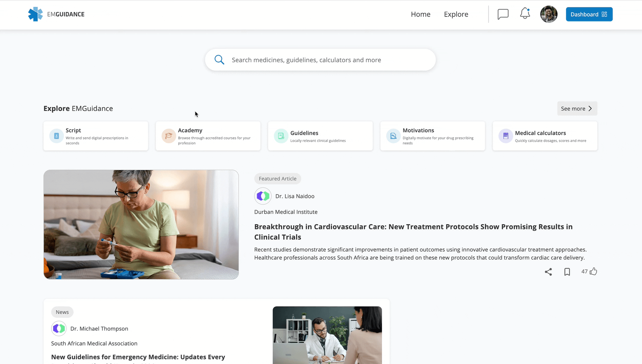Viewport: 642px width, 364px height.
Task: Share the featured cardiovascular article
Action: [x=548, y=272]
